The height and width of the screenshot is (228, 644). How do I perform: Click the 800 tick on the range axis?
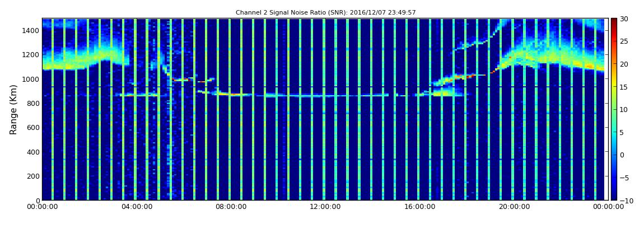coord(33,104)
